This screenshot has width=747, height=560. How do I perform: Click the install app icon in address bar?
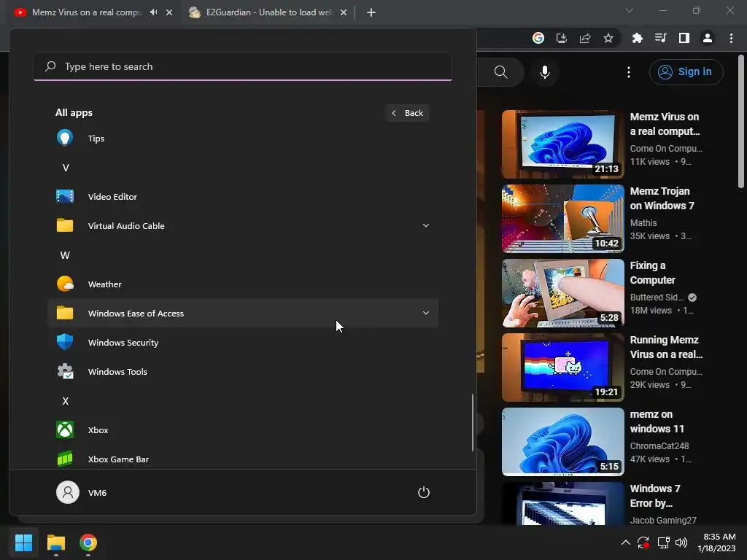[x=562, y=38]
